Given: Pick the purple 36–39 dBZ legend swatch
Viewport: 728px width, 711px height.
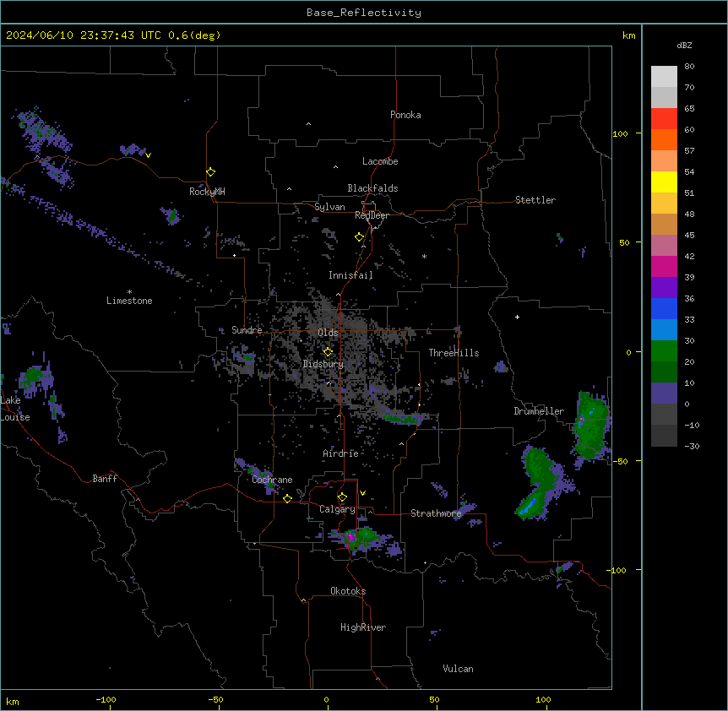Looking at the screenshot, I should (664, 288).
